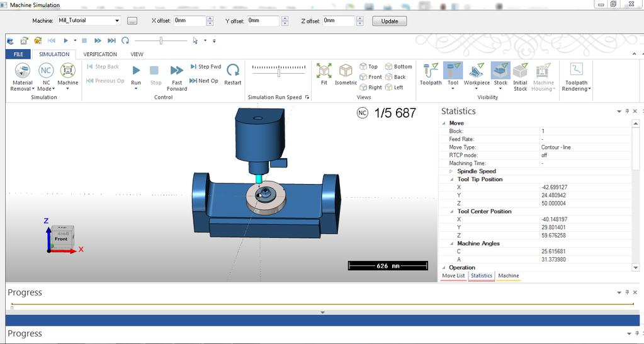Jump ahead with Next Op
Screen dimensions: 644x344
(x=204, y=81)
